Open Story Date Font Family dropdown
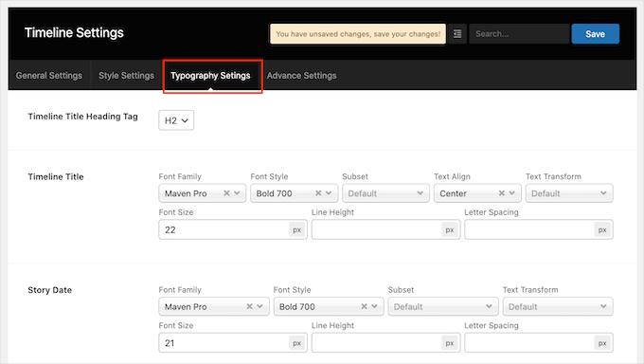The image size is (644, 364). click(x=214, y=306)
